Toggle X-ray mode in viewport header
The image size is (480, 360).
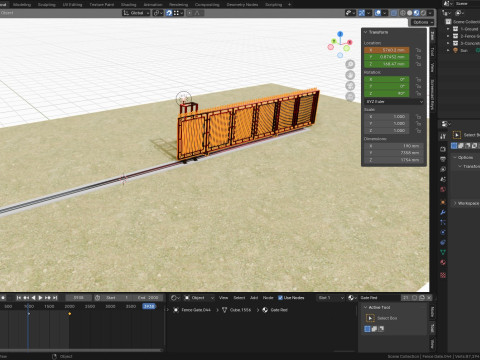[394, 13]
